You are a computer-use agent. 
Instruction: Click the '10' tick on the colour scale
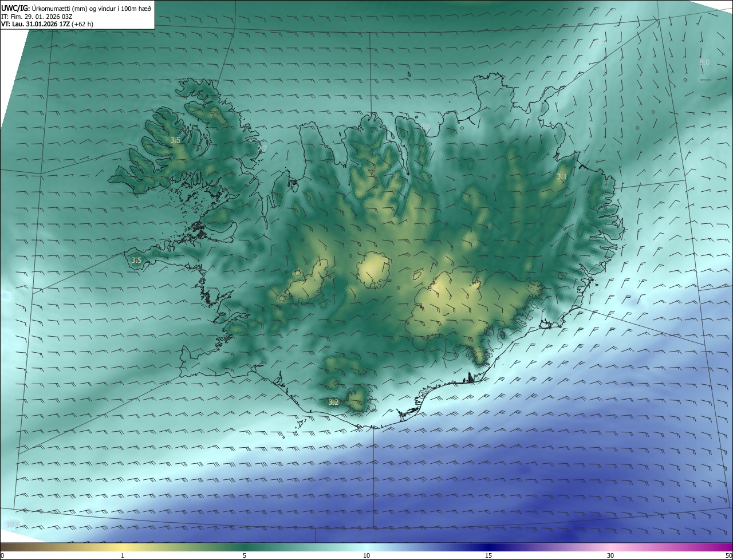click(x=366, y=555)
